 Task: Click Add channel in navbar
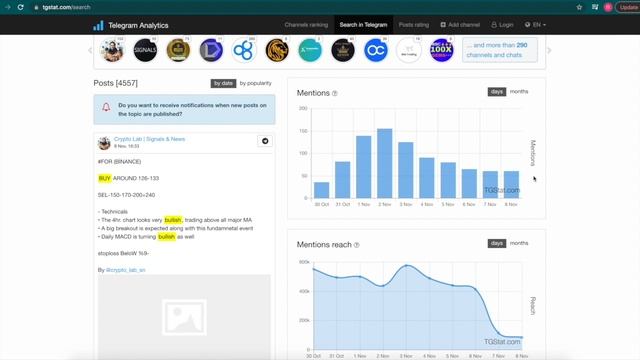point(460,25)
